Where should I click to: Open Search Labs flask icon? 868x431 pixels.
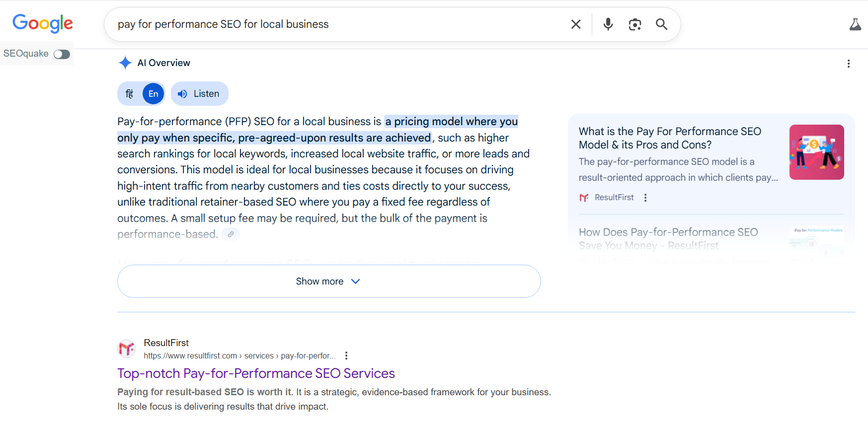click(x=855, y=24)
